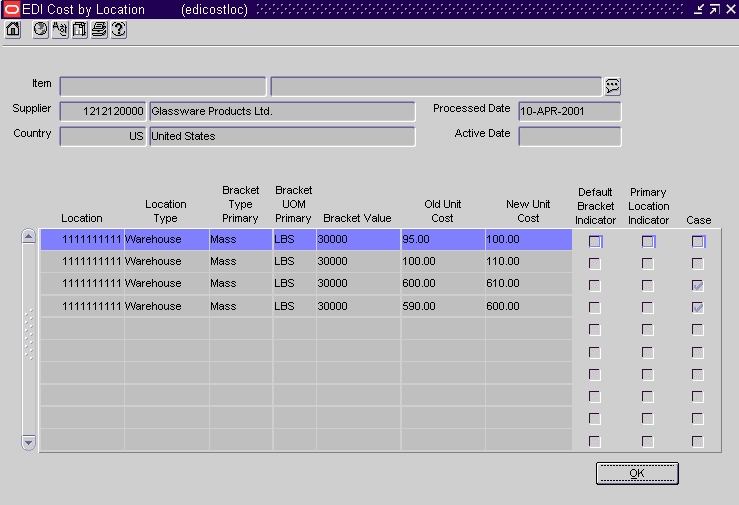Screen dimensions: 739x505
Task: Select New Unit Cost 110.00 cell
Action: click(528, 261)
